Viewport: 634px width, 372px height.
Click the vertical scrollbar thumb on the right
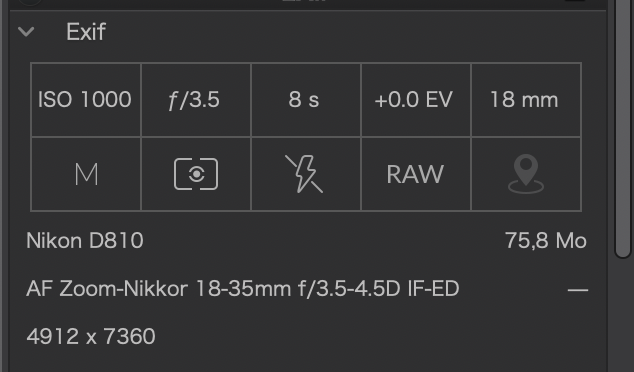pos(623,129)
